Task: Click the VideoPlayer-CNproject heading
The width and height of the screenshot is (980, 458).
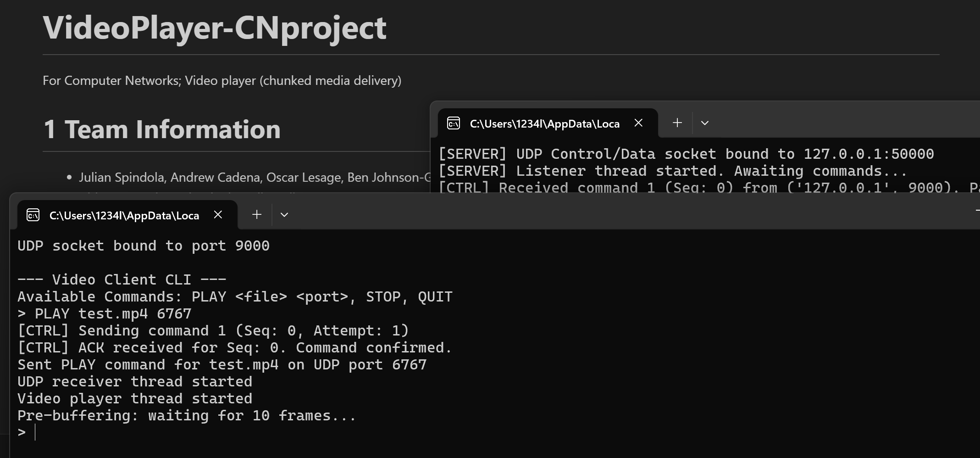Action: click(x=215, y=28)
